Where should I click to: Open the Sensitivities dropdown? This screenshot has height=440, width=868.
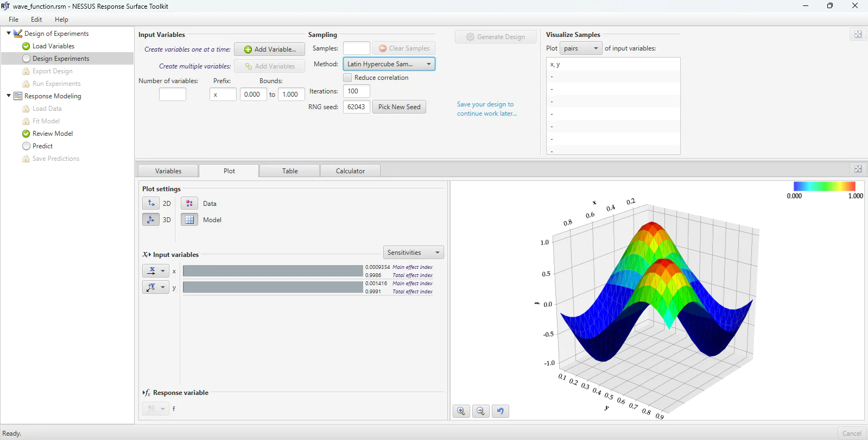tap(414, 253)
